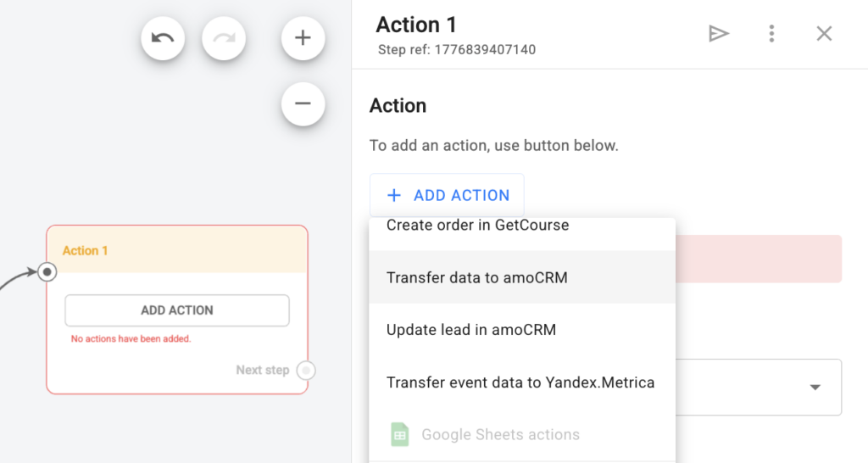Click ADD ACTION inside the canvas block
The width and height of the screenshot is (868, 463).
(x=177, y=310)
